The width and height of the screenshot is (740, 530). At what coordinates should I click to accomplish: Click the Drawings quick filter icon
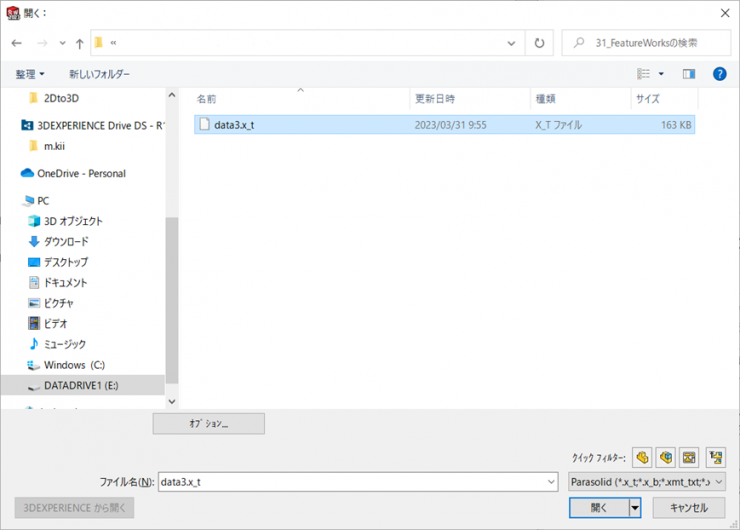(690, 457)
